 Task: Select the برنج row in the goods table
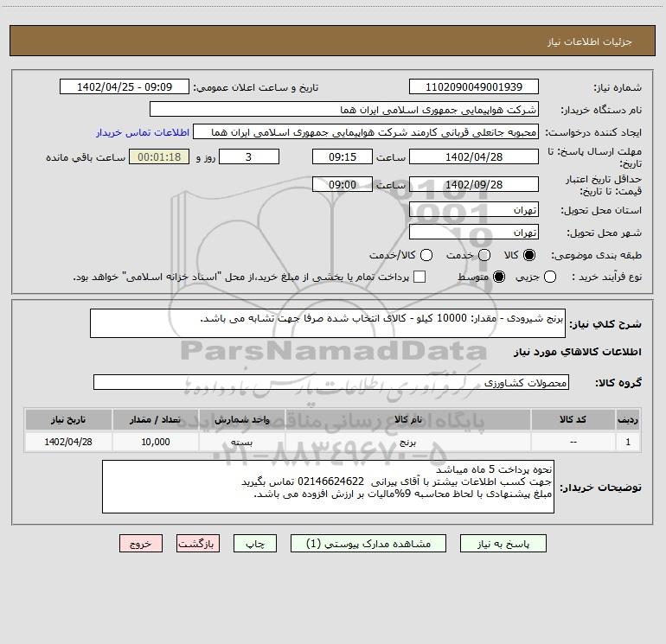pos(333,442)
